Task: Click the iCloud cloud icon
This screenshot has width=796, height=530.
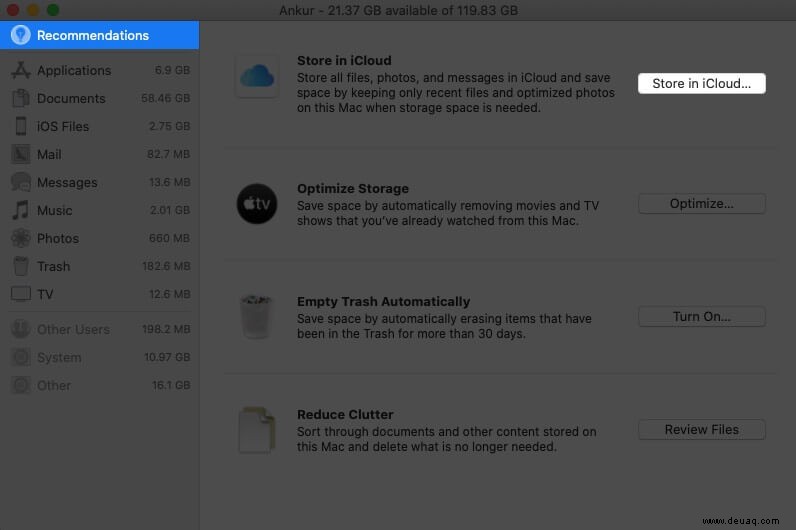Action: [x=257, y=76]
